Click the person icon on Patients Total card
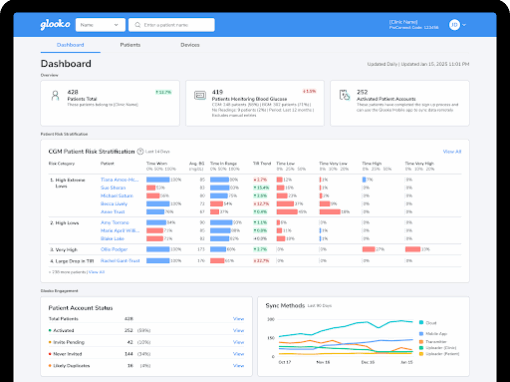 55,96
